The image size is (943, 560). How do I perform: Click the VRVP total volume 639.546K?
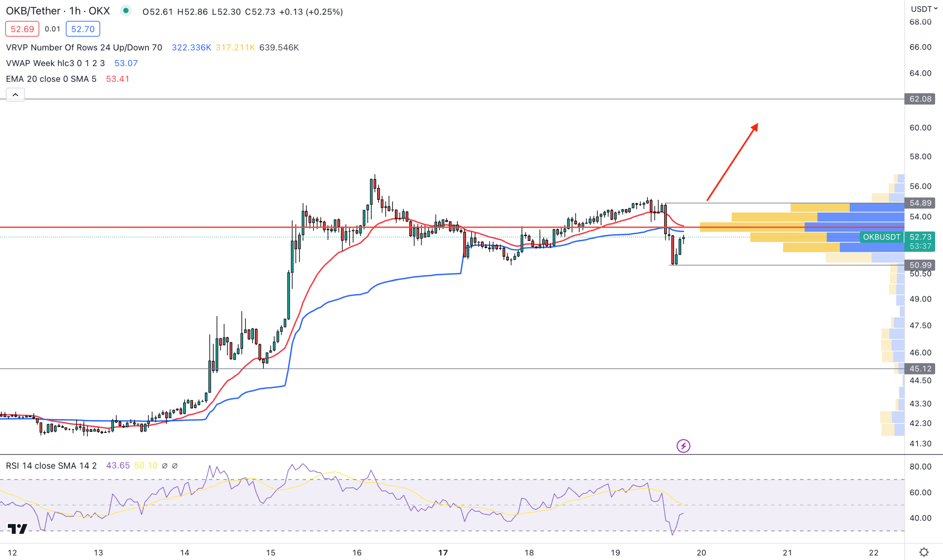click(279, 48)
